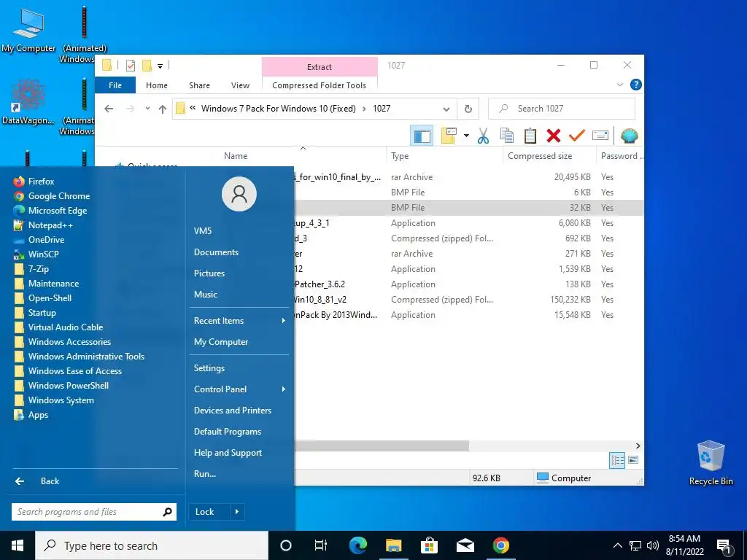
Task: Open Microsoft Store taskbar icon
Action: pyautogui.click(x=429, y=545)
